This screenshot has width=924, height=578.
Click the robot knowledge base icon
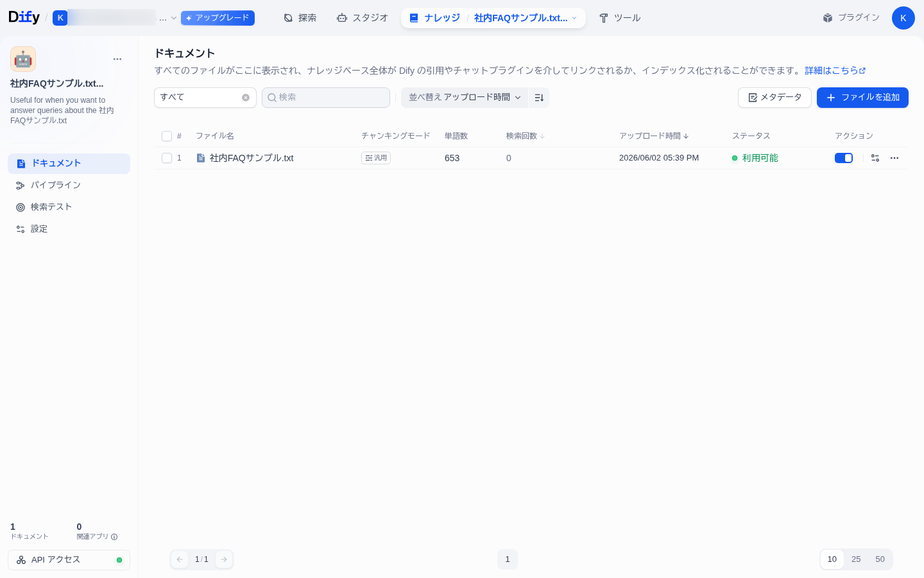click(x=23, y=59)
